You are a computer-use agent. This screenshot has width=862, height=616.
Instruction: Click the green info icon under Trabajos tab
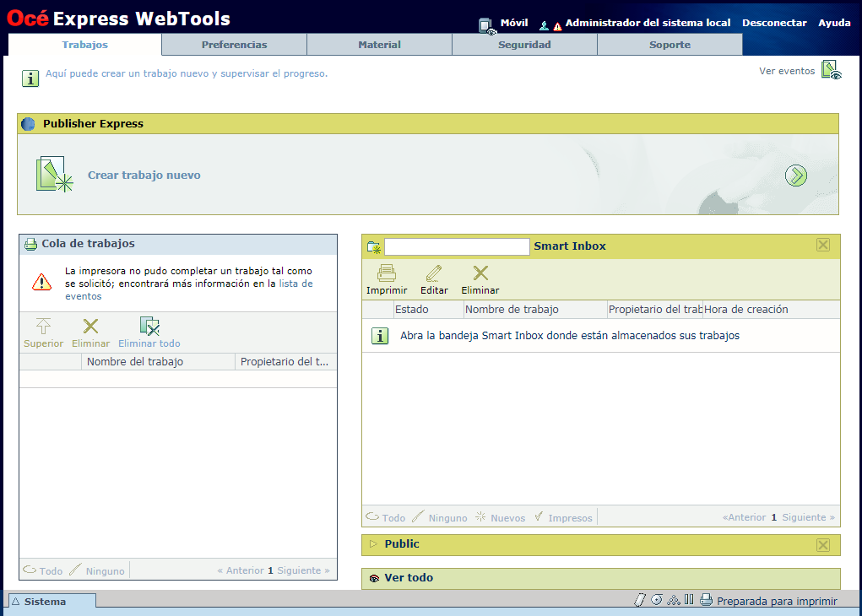pos(30,78)
